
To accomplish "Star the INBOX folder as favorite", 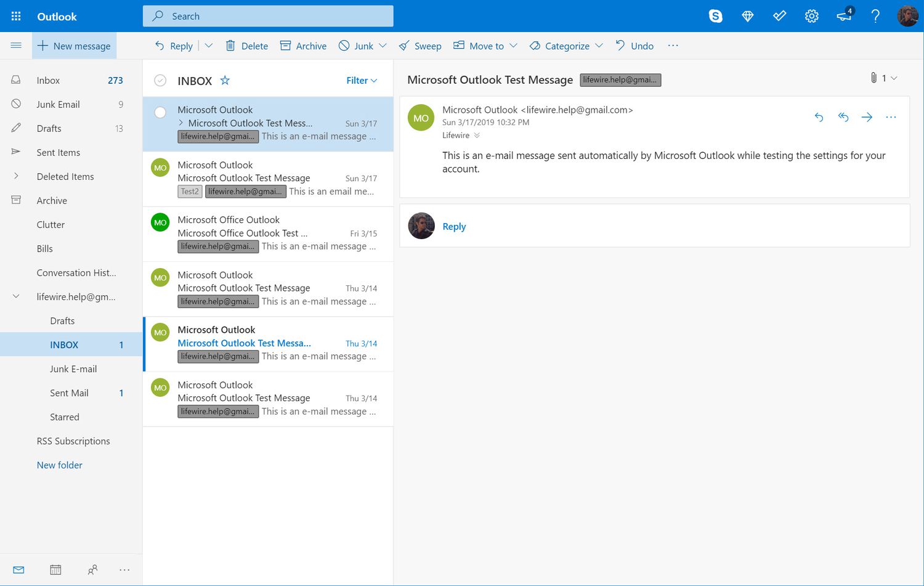I will (x=225, y=80).
